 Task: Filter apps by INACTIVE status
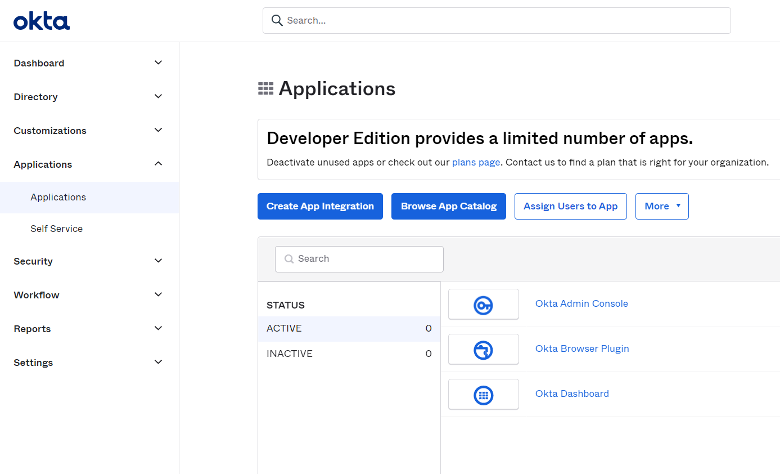(x=290, y=354)
